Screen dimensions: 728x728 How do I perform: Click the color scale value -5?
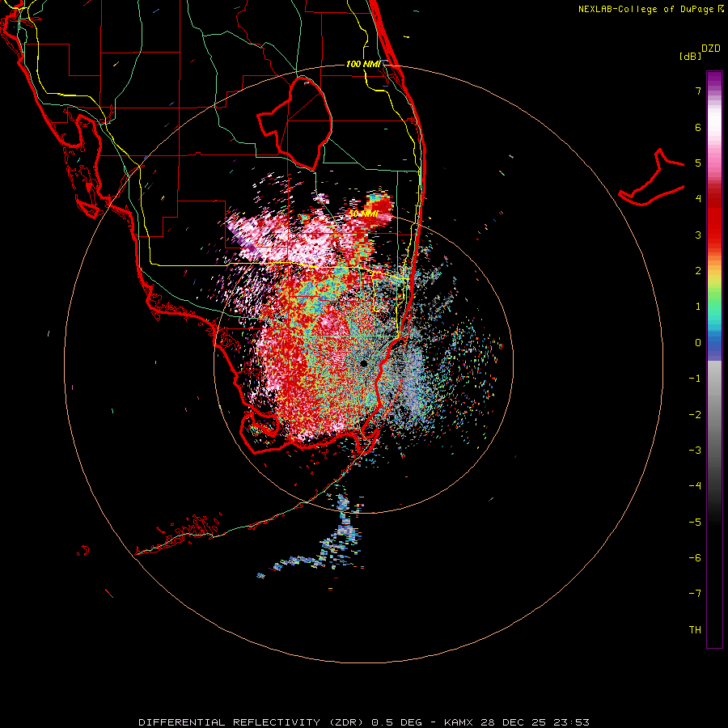coord(695,523)
